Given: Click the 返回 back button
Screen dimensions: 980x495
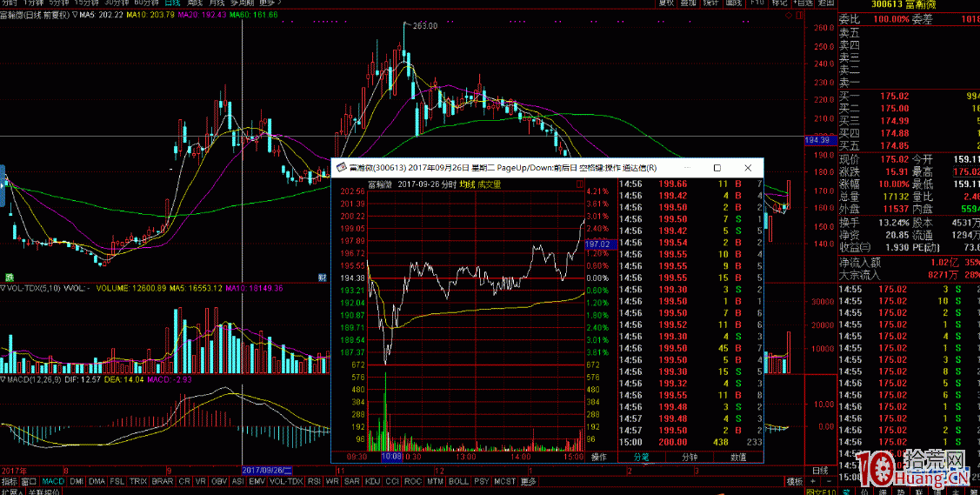Looking at the screenshot, I should pyautogui.click(x=825, y=3).
